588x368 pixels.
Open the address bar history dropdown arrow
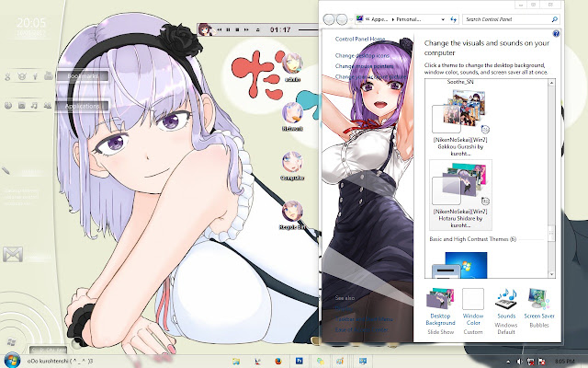coord(443,19)
